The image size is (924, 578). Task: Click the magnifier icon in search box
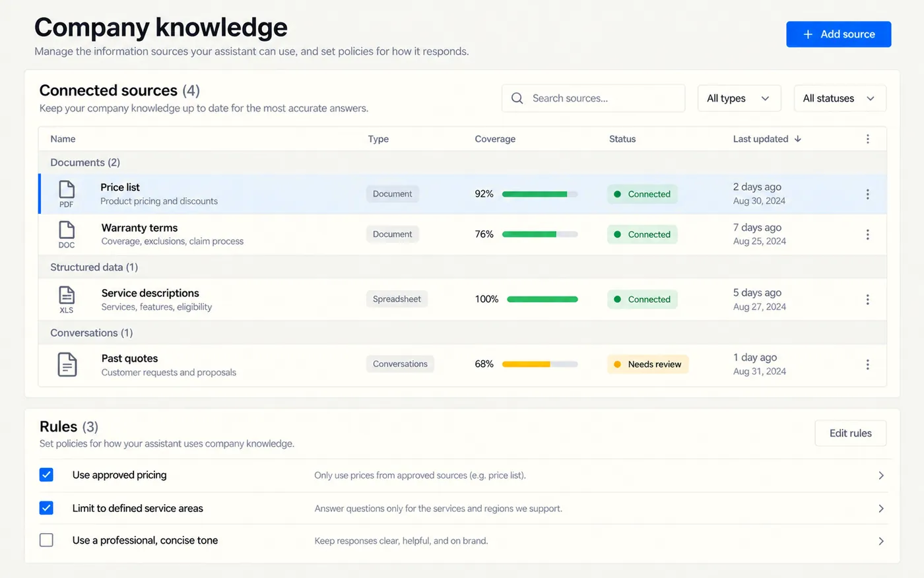click(517, 98)
